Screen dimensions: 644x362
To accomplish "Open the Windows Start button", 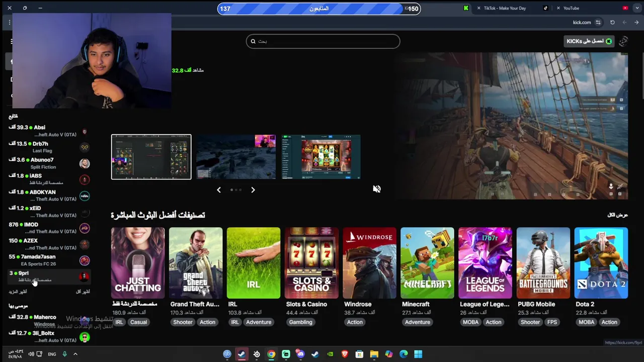I will click(x=418, y=354).
